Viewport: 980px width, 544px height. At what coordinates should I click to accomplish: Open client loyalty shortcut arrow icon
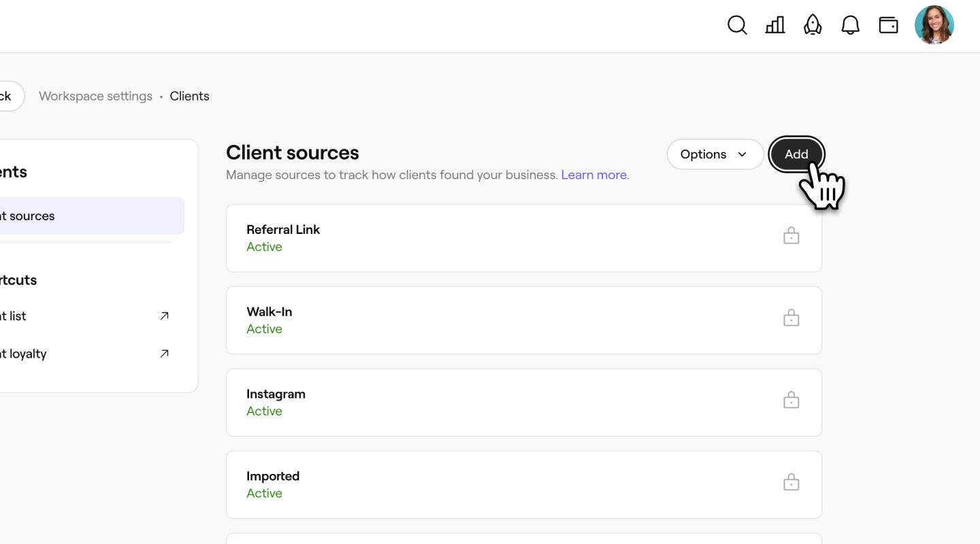(x=164, y=354)
